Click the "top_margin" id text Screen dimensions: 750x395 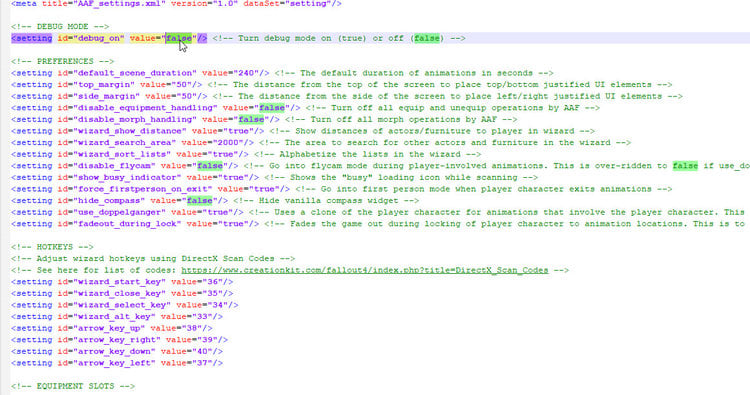[104, 85]
